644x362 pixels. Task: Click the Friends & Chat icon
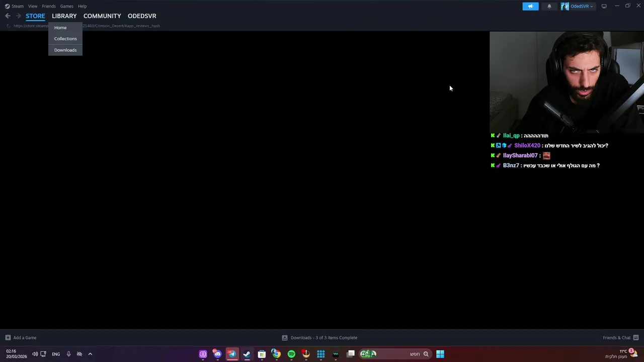636,338
